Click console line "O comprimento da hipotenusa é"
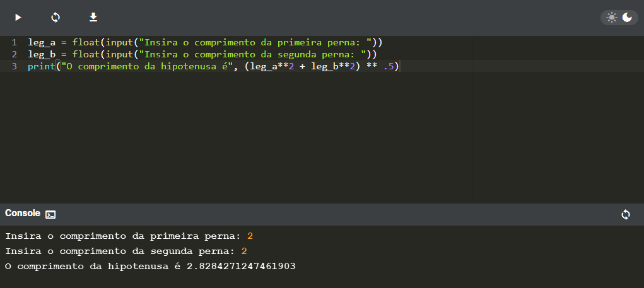Screen dimensions: 644x288 click(93, 266)
